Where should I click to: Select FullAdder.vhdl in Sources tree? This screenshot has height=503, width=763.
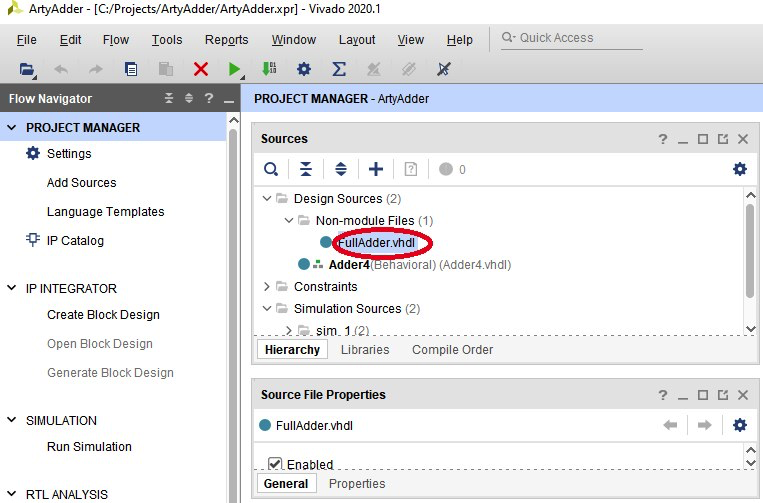377,242
